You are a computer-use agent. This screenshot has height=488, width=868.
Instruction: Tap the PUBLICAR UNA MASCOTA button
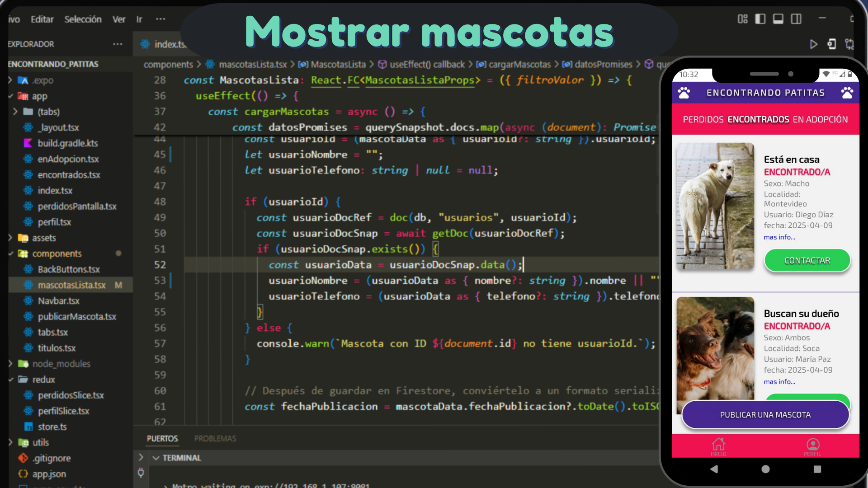pyautogui.click(x=765, y=415)
